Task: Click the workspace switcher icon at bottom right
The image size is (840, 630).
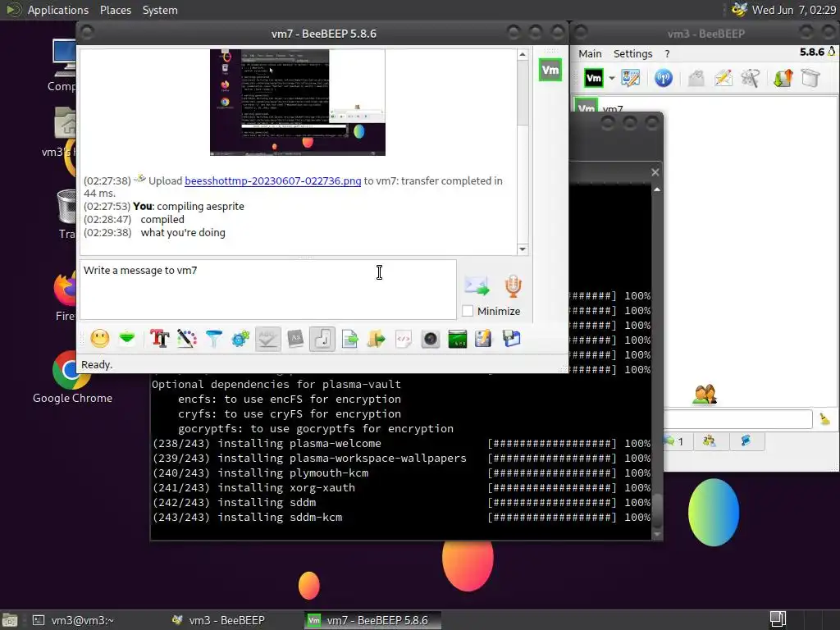Action: pos(778,619)
